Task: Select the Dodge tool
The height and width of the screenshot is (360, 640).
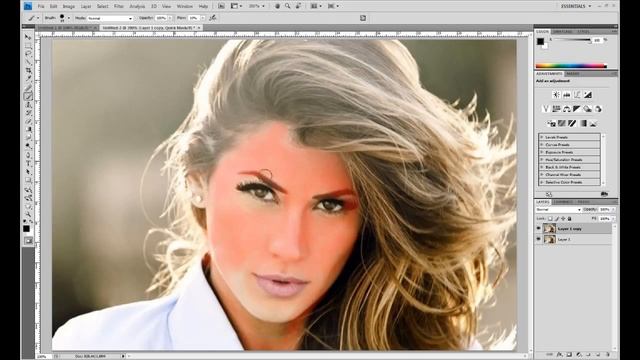Action: [x=28, y=146]
